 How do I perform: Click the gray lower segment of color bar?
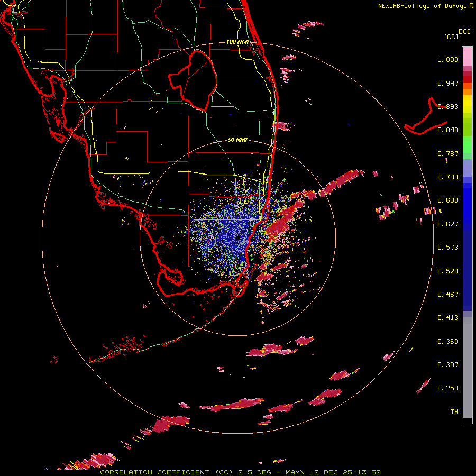[x=467, y=368]
